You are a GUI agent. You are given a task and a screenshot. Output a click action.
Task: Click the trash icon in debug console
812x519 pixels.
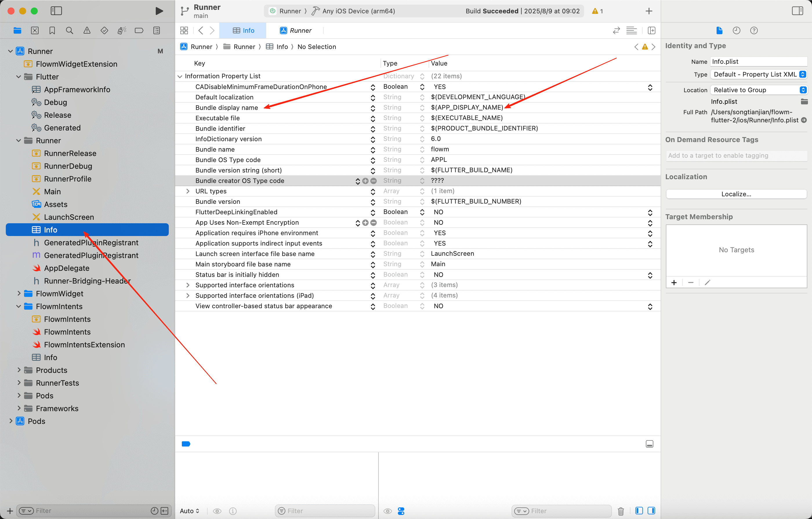click(621, 511)
